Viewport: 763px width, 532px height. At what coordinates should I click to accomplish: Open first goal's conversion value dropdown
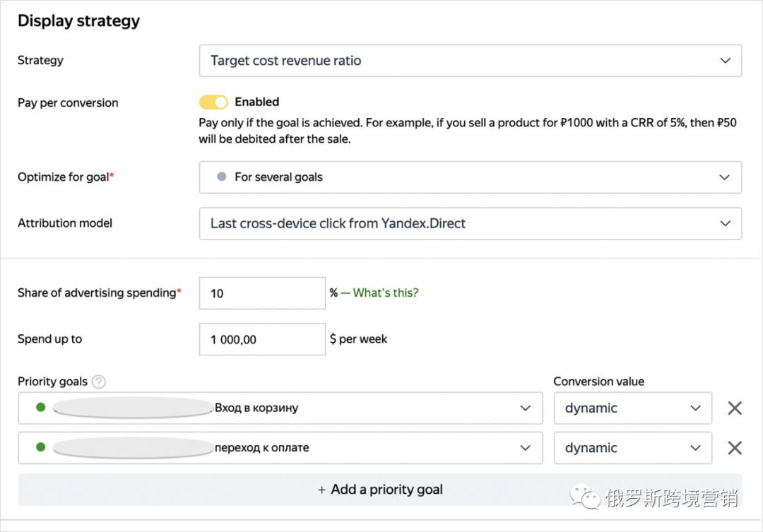tap(632, 408)
